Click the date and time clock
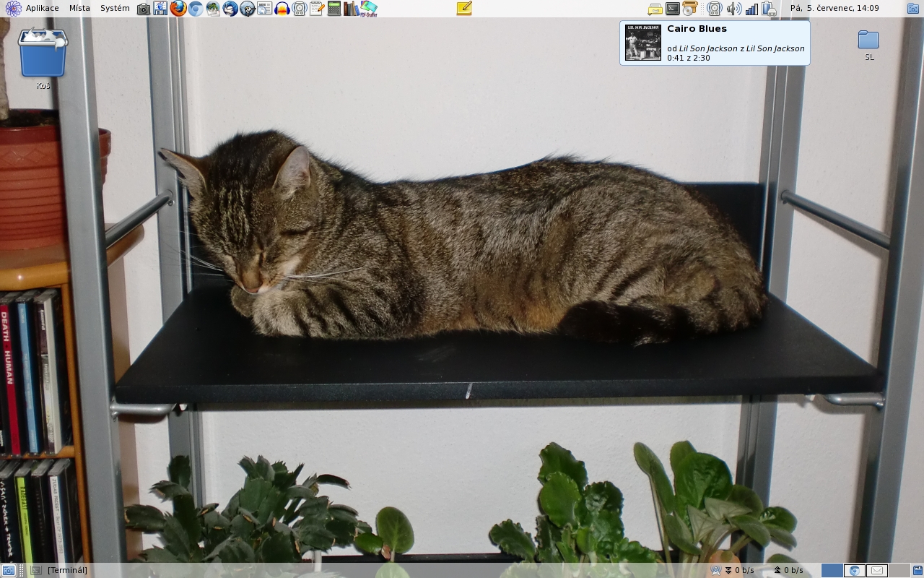 tap(834, 8)
